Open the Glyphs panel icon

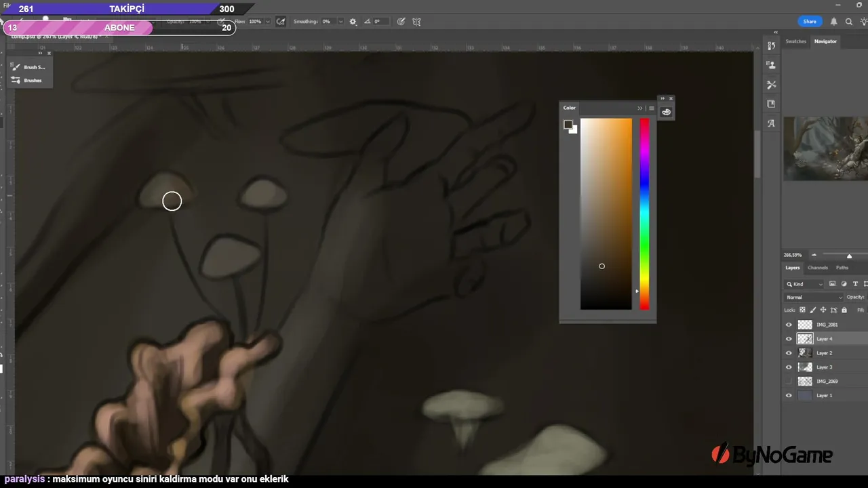(771, 123)
